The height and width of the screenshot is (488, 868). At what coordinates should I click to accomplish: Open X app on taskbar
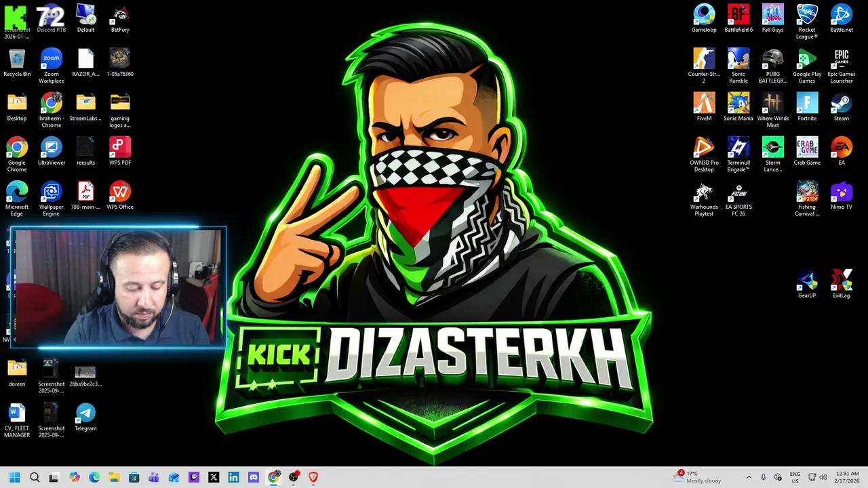point(214,477)
